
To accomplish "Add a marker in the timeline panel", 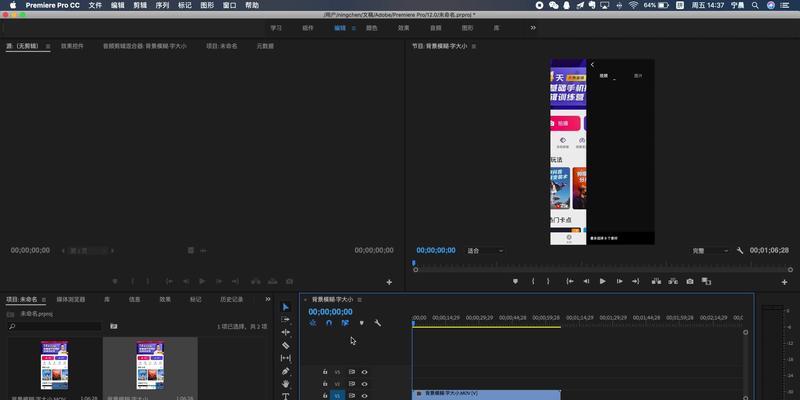I will coord(362,323).
